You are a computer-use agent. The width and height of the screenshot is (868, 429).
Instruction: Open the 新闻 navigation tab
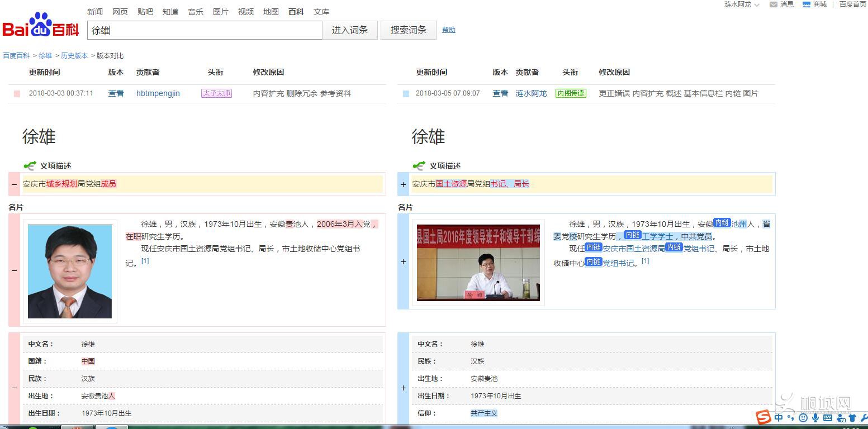click(x=95, y=12)
